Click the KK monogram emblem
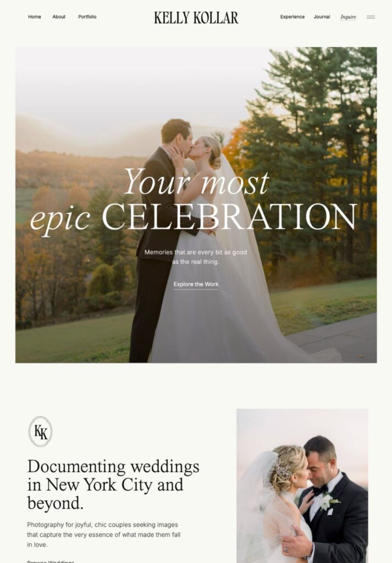This screenshot has width=392, height=563. (40, 432)
